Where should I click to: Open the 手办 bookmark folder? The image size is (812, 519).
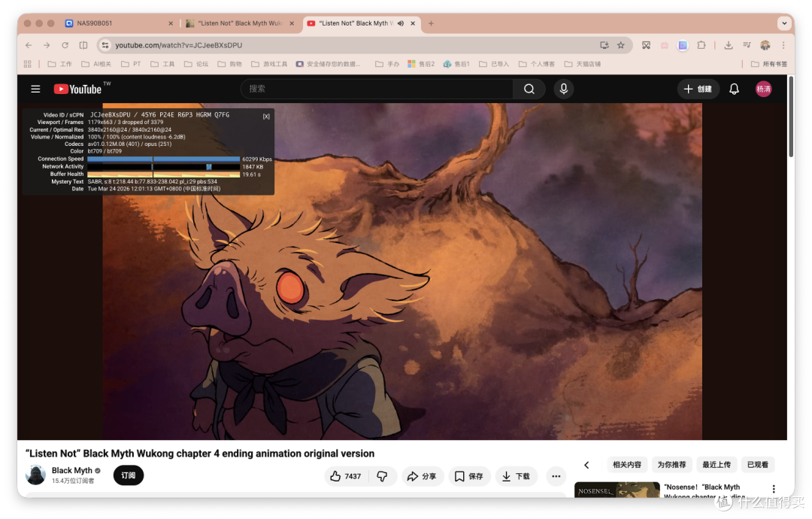(387, 64)
